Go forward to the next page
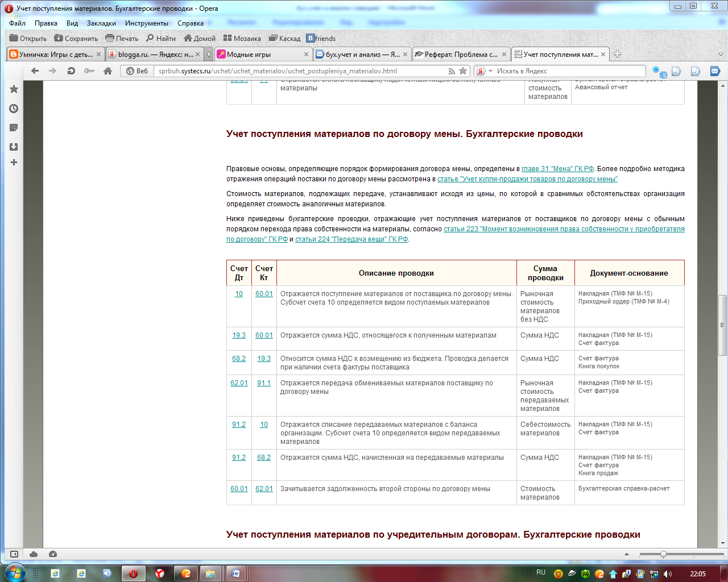Image resolution: width=728 pixels, height=582 pixels. click(53, 71)
